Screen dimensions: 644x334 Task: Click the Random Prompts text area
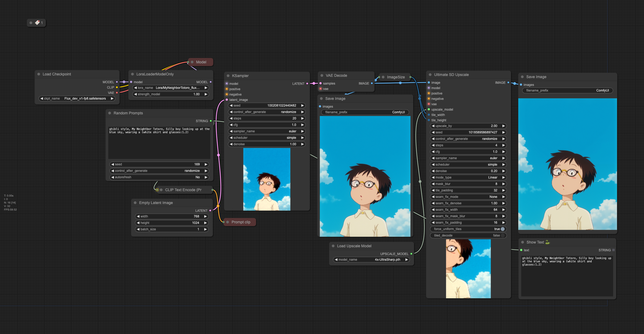click(x=159, y=142)
